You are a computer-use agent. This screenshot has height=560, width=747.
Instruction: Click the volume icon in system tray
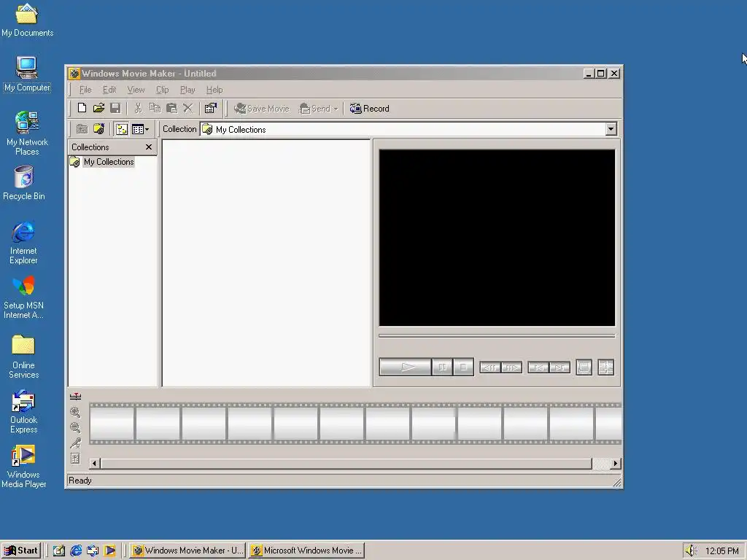[x=690, y=551]
